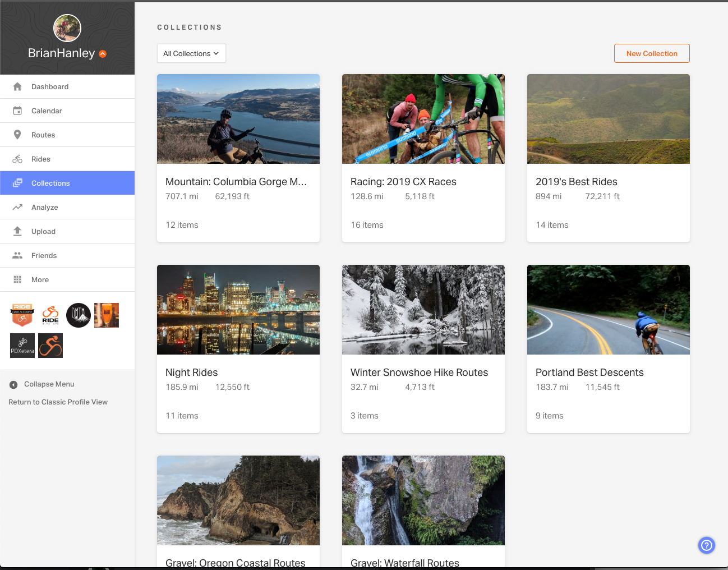This screenshot has height=570, width=728.
Task: Click the Routes map pin icon
Action: point(17,135)
